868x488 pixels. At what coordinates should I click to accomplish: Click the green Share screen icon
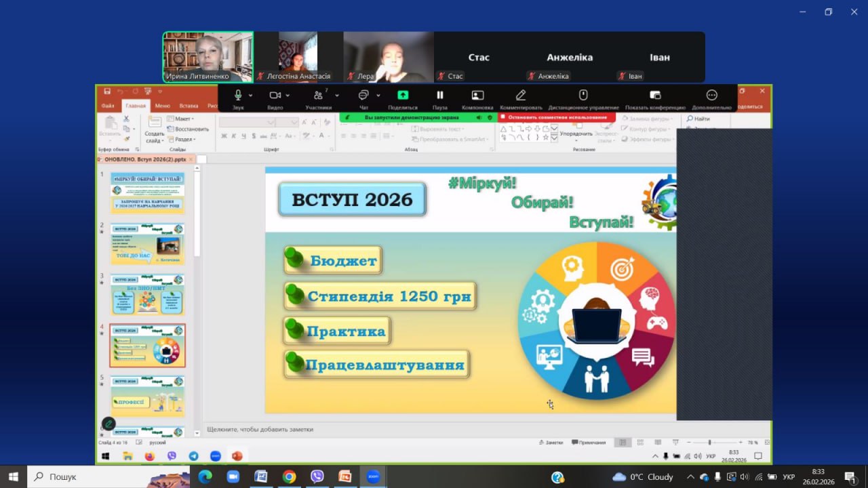tap(403, 96)
